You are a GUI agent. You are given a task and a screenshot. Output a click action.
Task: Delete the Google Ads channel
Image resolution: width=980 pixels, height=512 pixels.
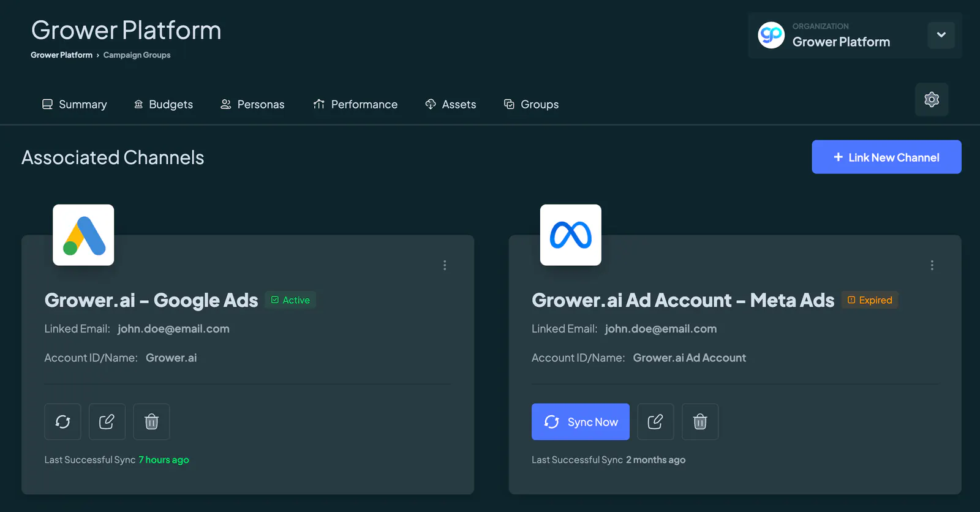pos(151,421)
